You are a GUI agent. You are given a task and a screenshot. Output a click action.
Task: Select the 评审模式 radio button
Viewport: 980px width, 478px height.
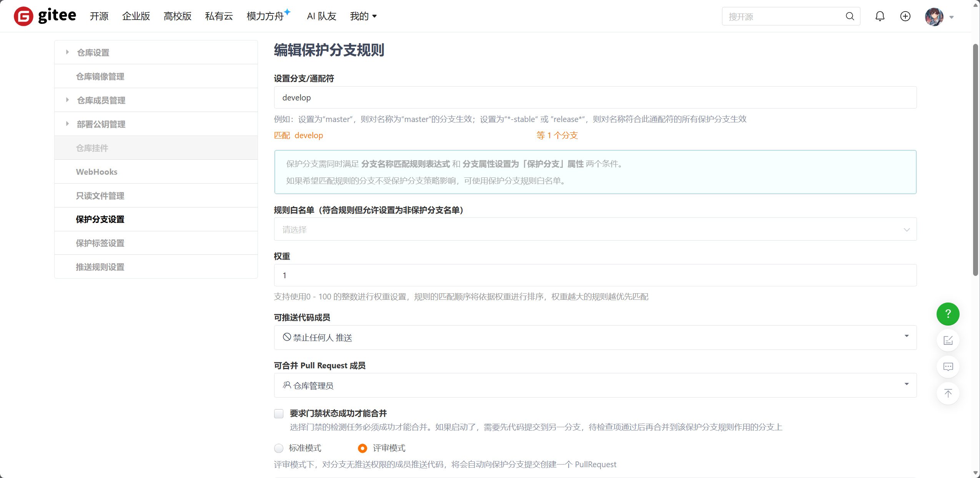pyautogui.click(x=362, y=448)
